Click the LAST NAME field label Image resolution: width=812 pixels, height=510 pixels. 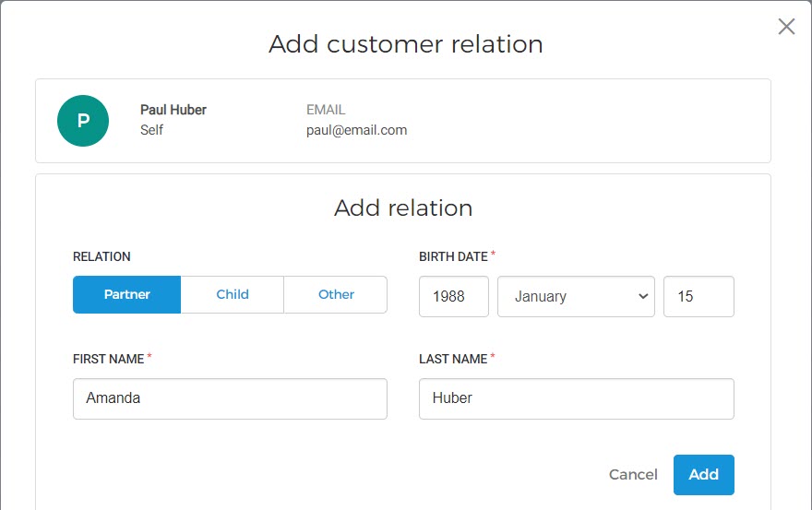coord(453,359)
